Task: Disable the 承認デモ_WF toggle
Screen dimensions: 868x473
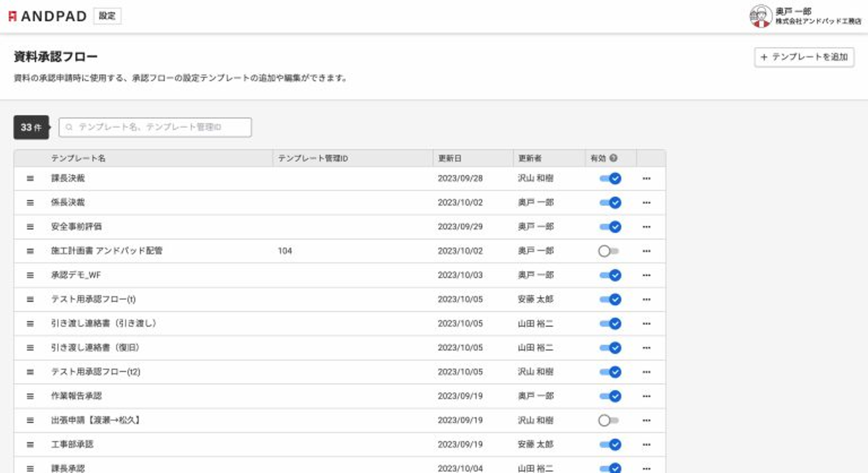Action: click(610, 275)
